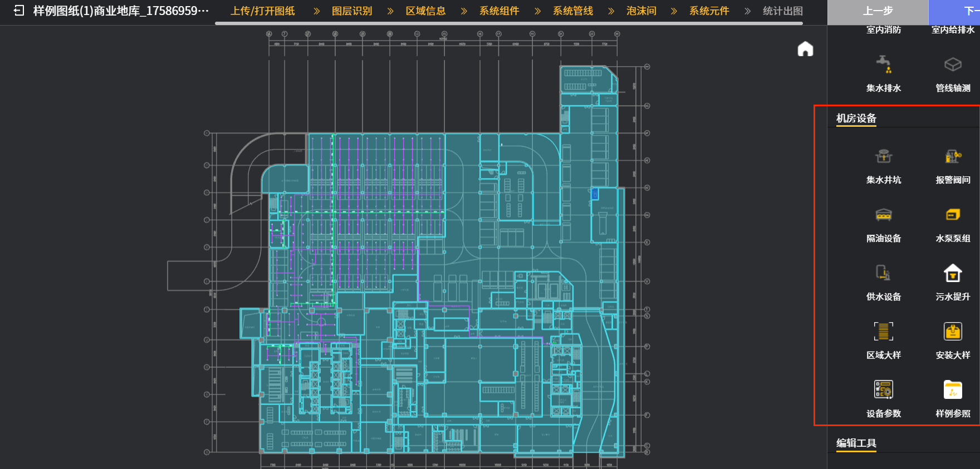Click the exit icon beside file name

(19, 11)
